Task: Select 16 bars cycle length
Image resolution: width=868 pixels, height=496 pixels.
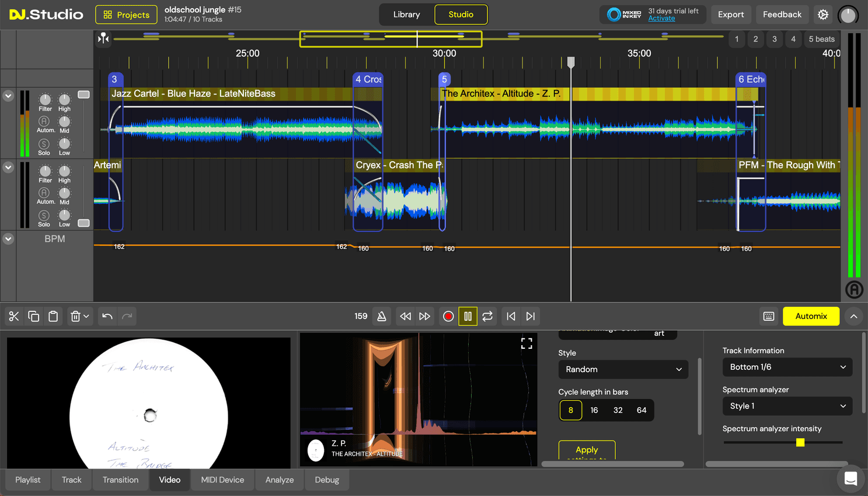Action: click(x=594, y=410)
